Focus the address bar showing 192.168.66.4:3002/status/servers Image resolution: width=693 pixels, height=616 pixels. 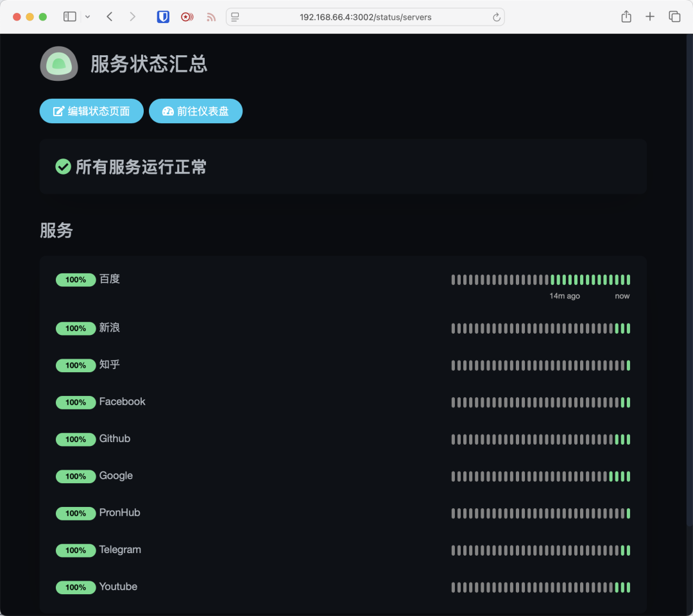365,17
